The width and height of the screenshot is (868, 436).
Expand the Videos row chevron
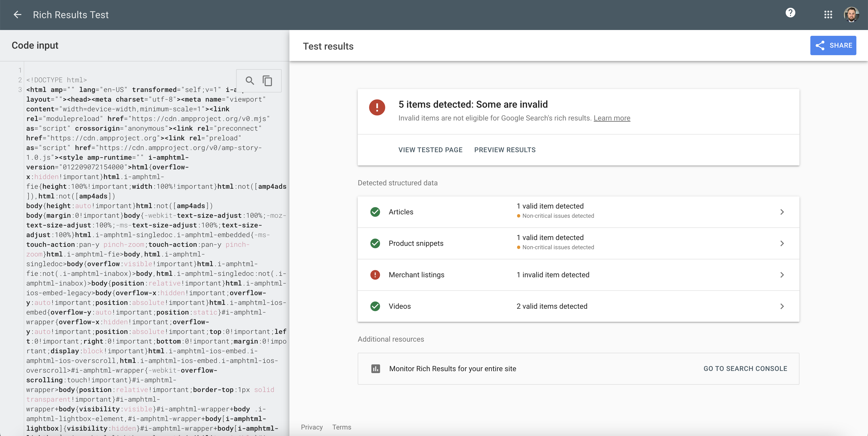[782, 306]
